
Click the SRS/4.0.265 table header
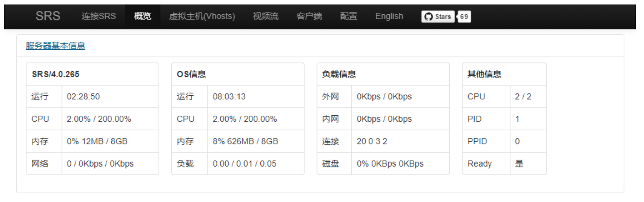pos(56,74)
